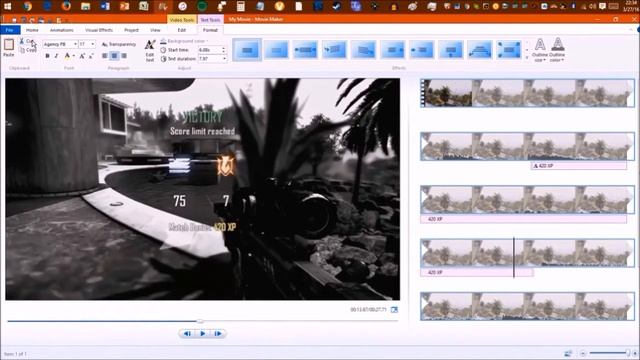The image size is (640, 360).
Task: Click the Video Tools contextual tab header
Action: pos(182,20)
